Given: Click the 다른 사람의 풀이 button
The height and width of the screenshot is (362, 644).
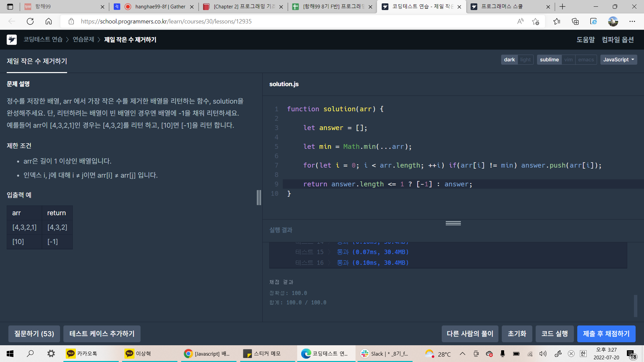Looking at the screenshot, I should (x=470, y=334).
